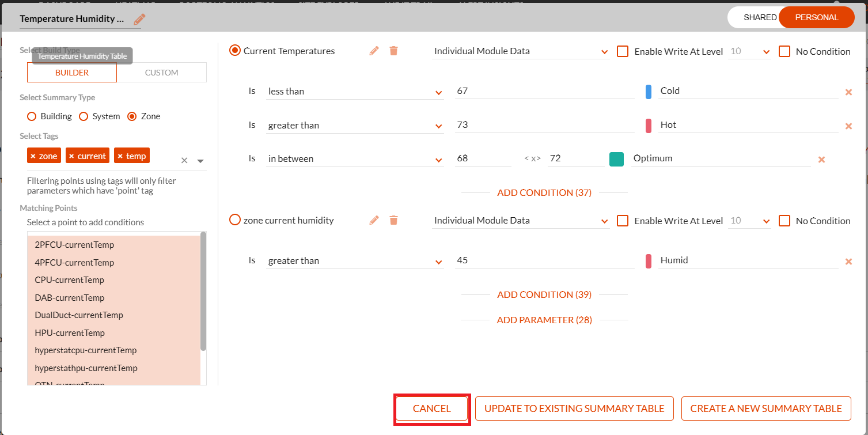Image resolution: width=868 pixels, height=435 pixels.
Task: Select the zone current humidity radio button
Action: 235,220
